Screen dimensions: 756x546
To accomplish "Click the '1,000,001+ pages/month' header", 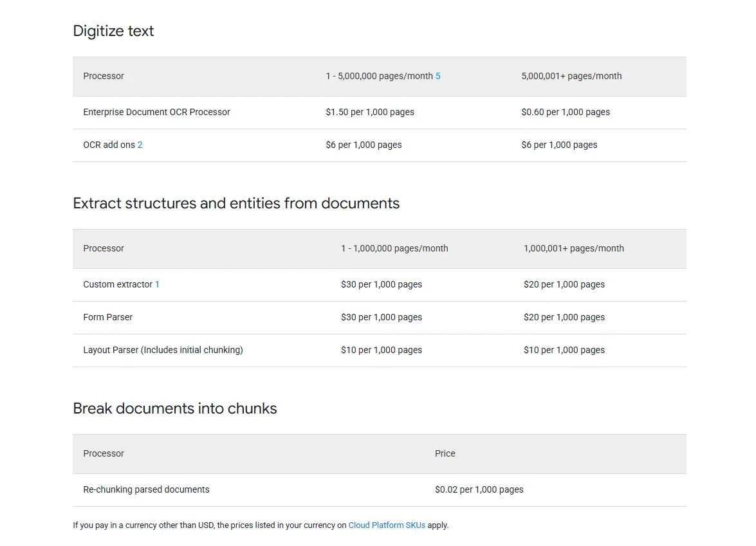I will (x=574, y=249).
